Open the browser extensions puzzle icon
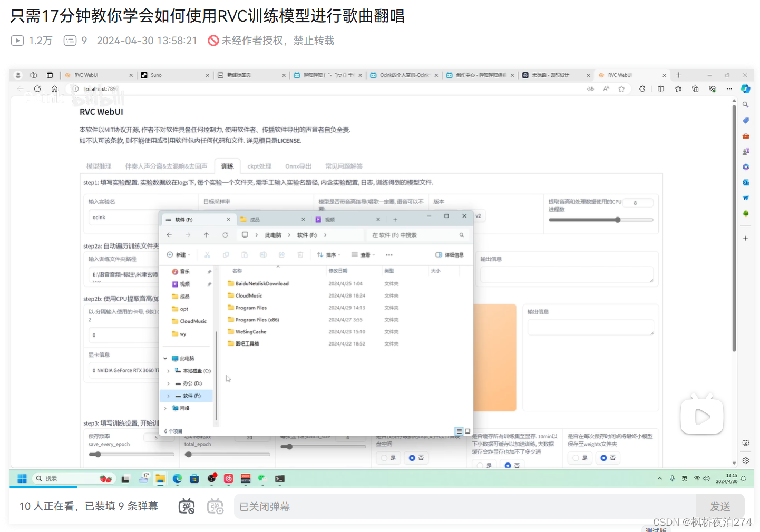 click(x=642, y=89)
